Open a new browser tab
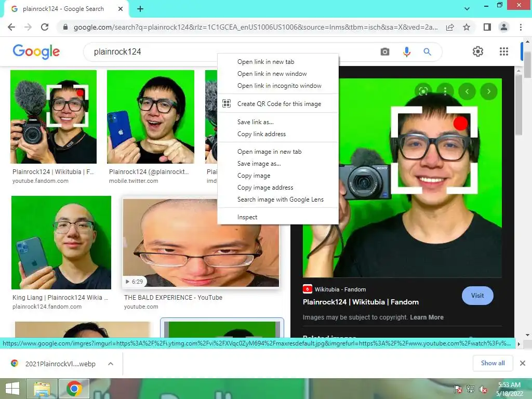 tap(140, 9)
